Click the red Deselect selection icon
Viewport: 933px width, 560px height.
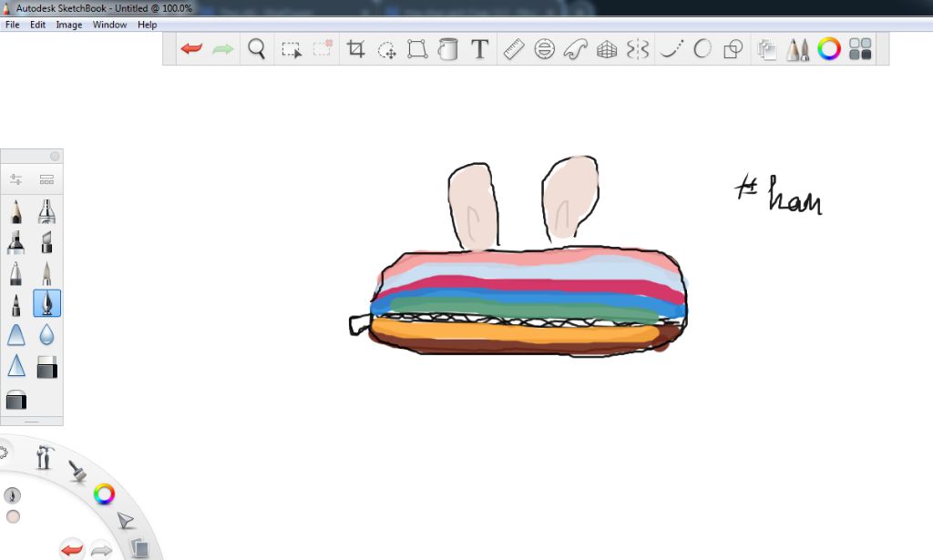[x=323, y=49]
